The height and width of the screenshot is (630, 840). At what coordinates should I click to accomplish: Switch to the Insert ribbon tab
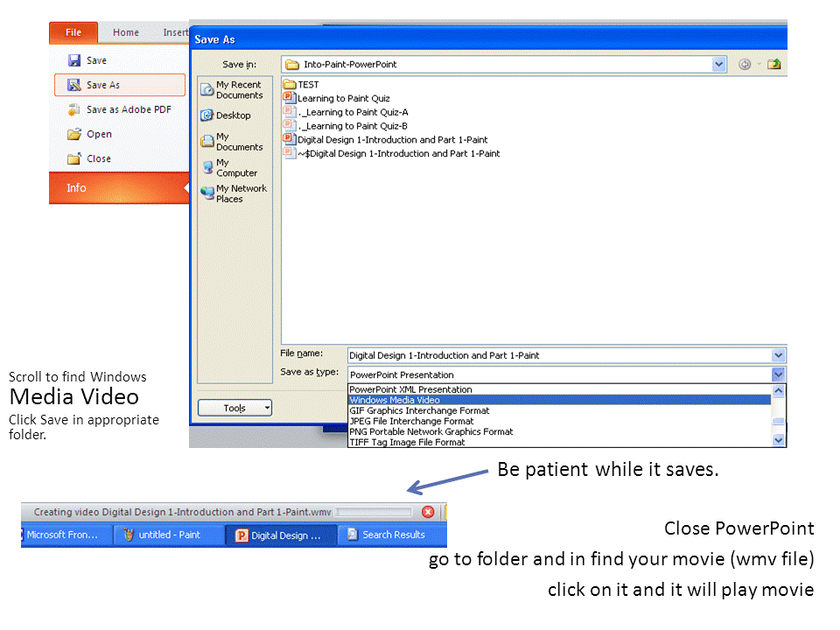(x=176, y=32)
